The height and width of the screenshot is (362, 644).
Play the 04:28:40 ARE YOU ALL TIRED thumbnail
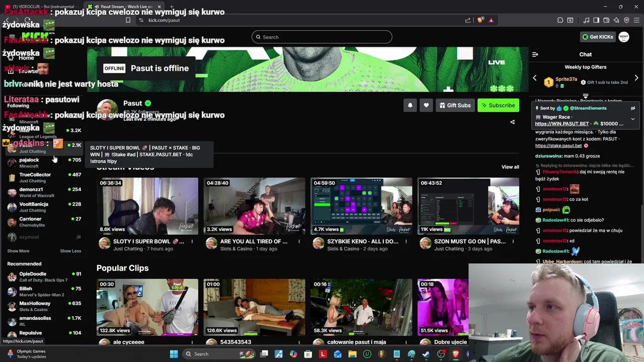(x=254, y=206)
